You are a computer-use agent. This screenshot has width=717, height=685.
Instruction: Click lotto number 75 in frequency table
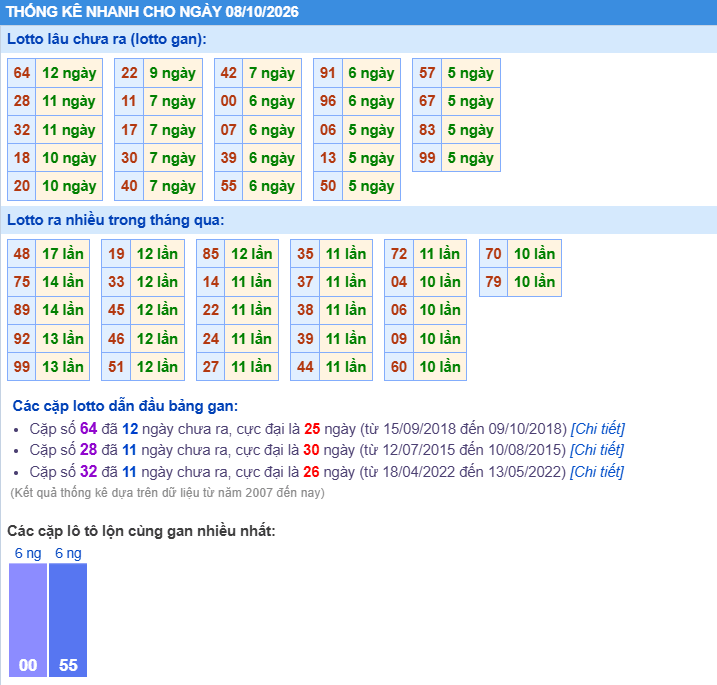coord(21,282)
